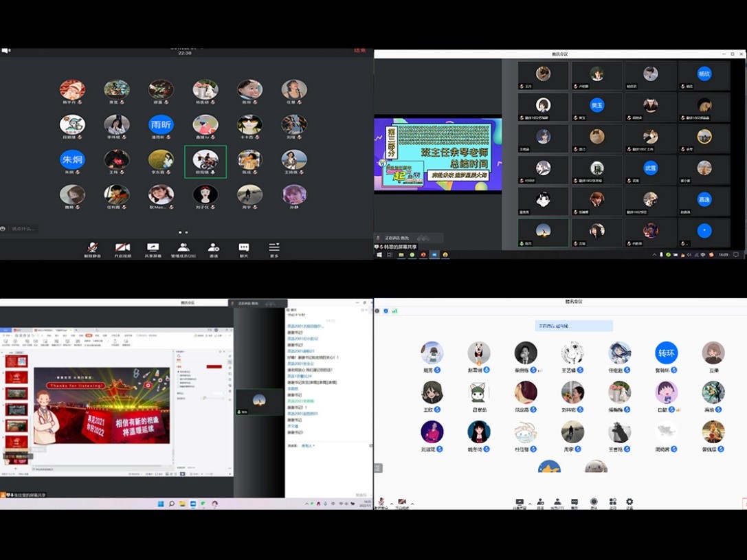Viewport: 747px width, 560px height.
Task: Expand the more menu in dark toolbar
Action: [x=274, y=248]
